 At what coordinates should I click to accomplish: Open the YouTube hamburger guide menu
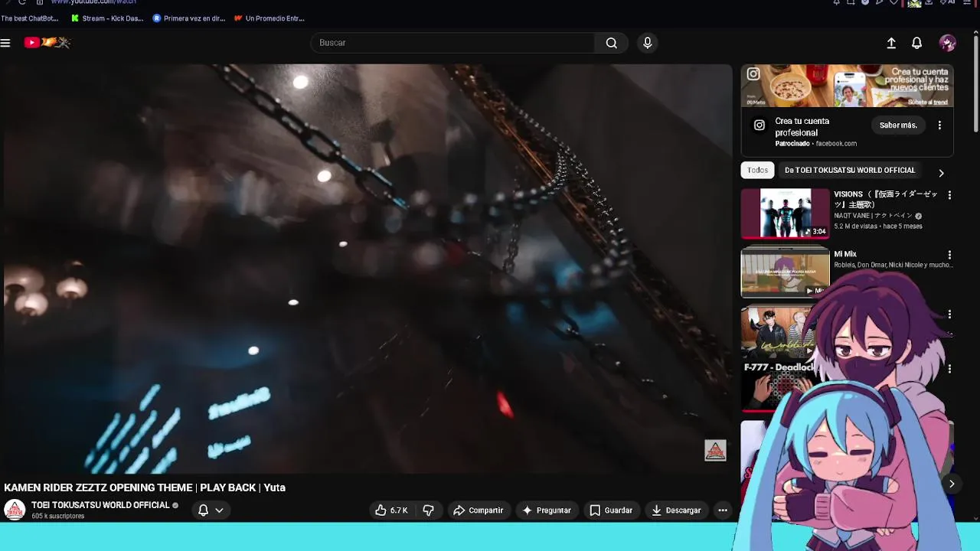pos(5,43)
